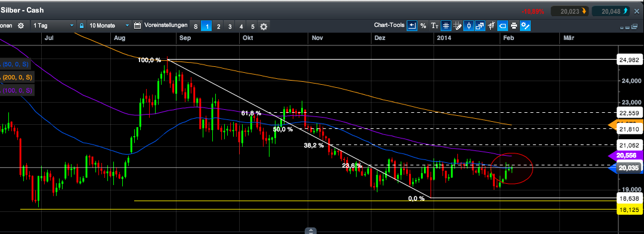Click the 23,6 % Fibonacci label
The height and width of the screenshot is (234, 644).
(x=352, y=166)
